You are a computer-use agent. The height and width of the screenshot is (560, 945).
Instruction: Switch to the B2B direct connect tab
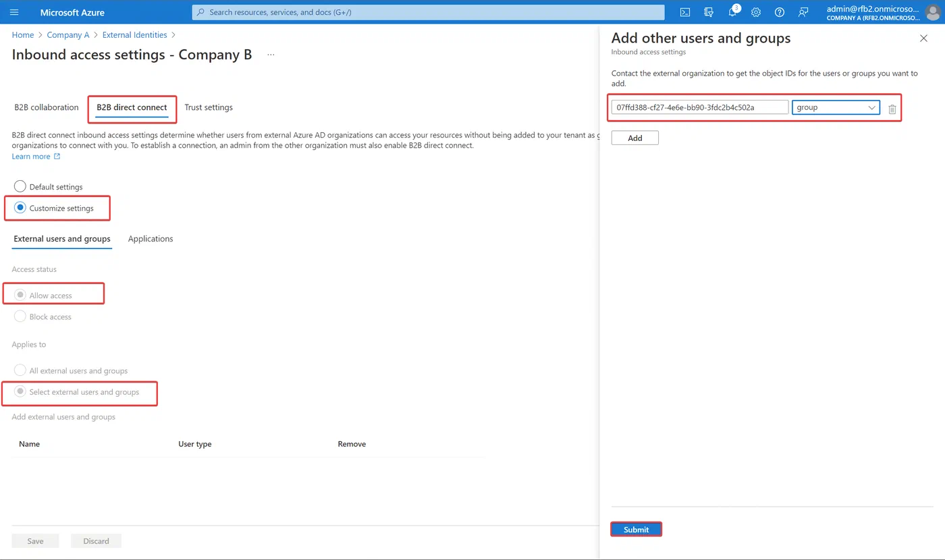click(x=132, y=107)
